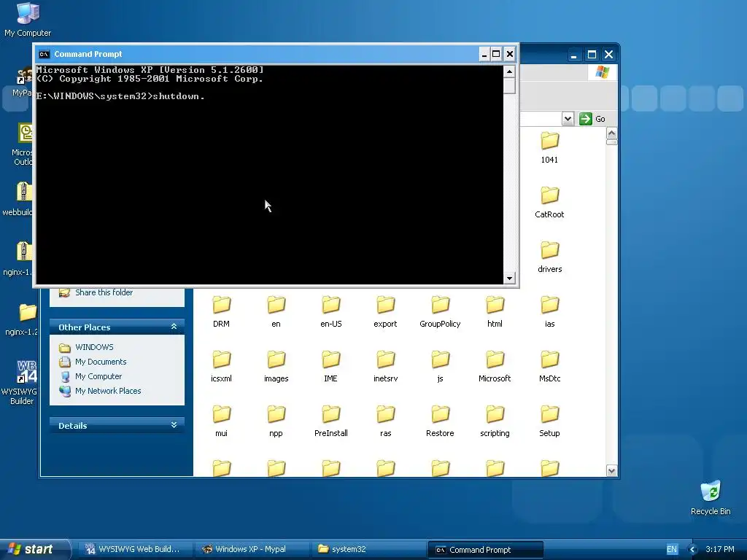
Task: Open the mui folder
Action: 221,422
